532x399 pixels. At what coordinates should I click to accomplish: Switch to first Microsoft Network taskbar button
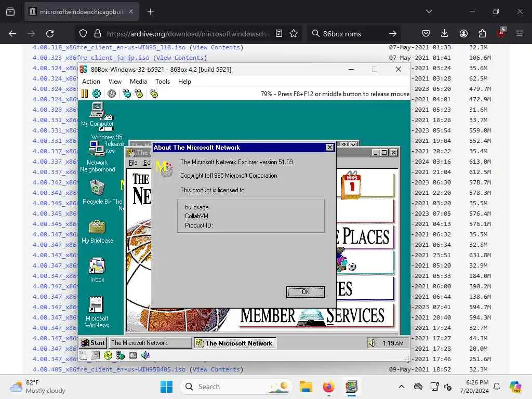click(x=150, y=343)
